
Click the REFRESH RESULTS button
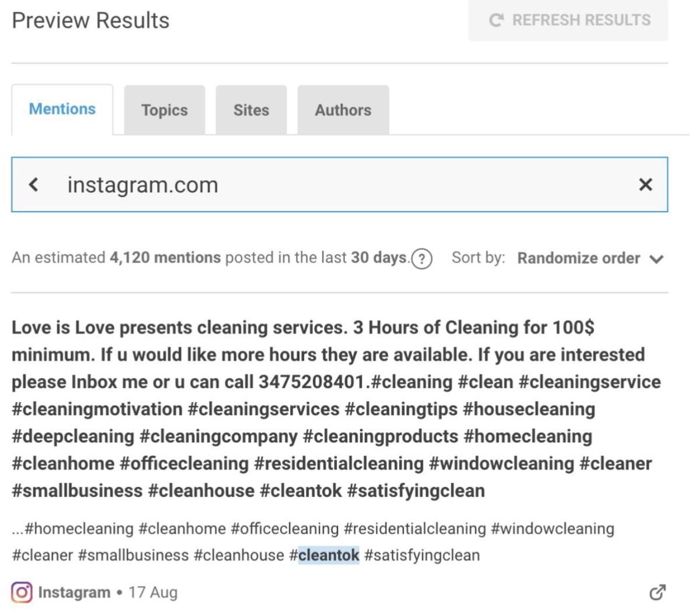pos(568,20)
